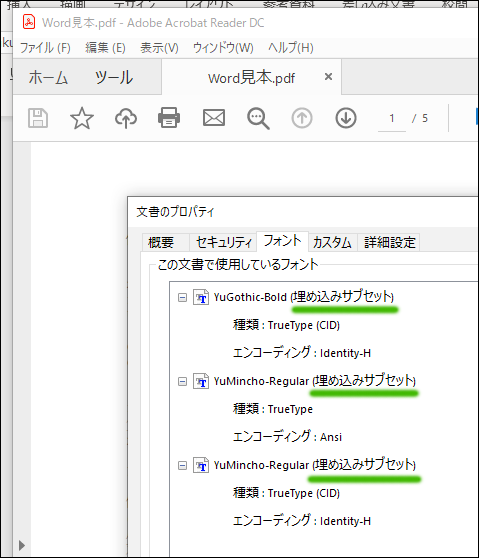Open the セキュリティ properties tab
479x558 pixels.
223,242
